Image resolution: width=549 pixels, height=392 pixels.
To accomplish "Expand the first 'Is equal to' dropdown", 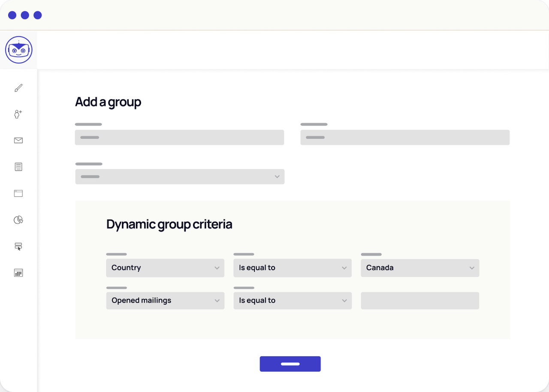I will coord(293,268).
